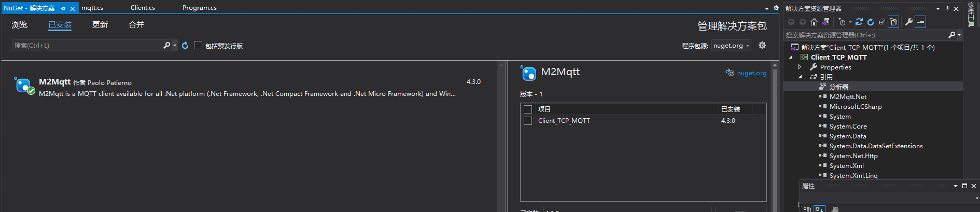Open Solution Explorer window options dropdown
The height and width of the screenshot is (212, 980).
click(938, 8)
